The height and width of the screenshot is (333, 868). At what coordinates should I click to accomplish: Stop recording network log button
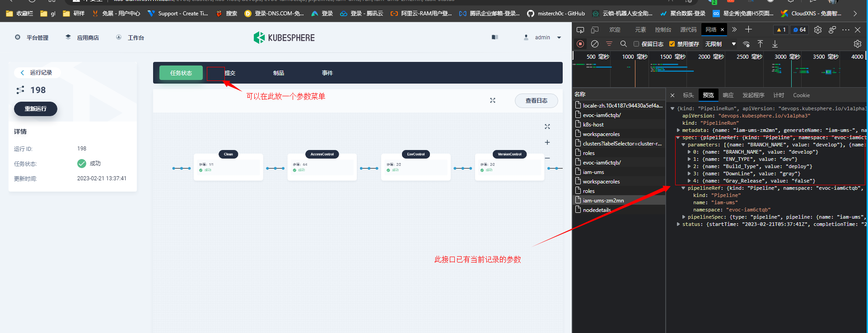point(580,44)
